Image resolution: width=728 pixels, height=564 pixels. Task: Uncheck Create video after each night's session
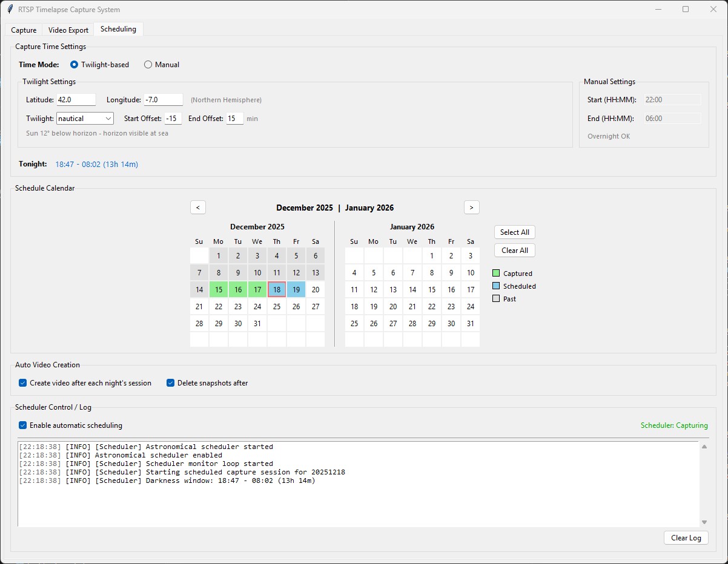tap(22, 382)
